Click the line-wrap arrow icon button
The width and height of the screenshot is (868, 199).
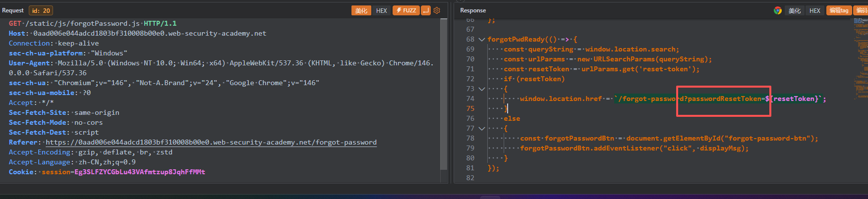(x=426, y=10)
